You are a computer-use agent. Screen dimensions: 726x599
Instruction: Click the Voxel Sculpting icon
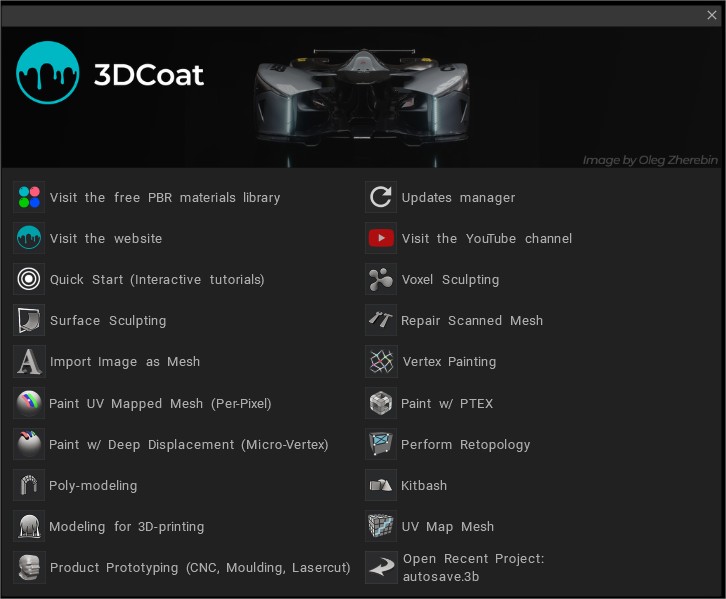coord(381,279)
